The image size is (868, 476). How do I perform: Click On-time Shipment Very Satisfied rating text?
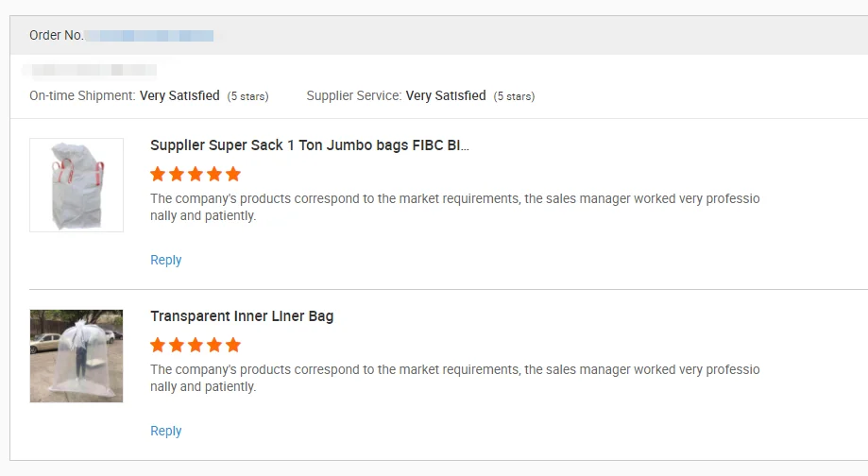pos(179,95)
